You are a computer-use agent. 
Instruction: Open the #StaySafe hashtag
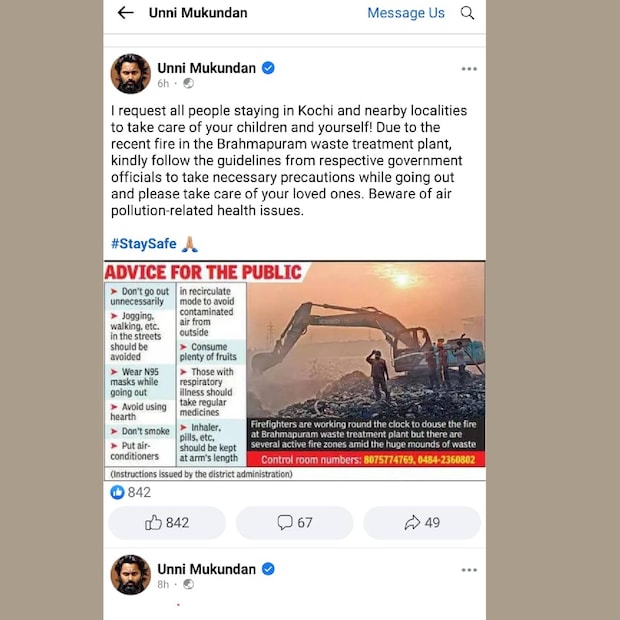[144, 244]
